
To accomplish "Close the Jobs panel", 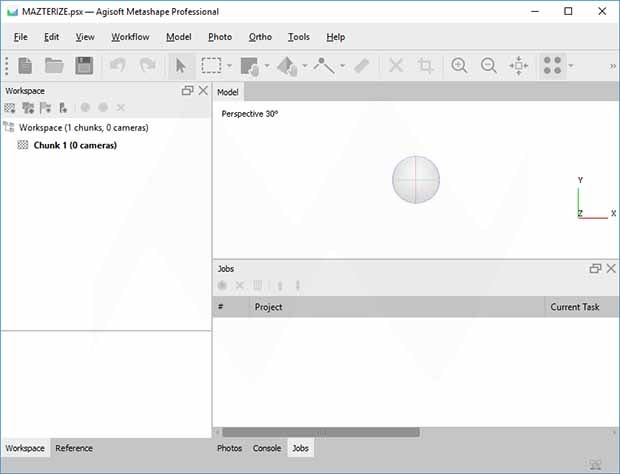I will pos(611,268).
